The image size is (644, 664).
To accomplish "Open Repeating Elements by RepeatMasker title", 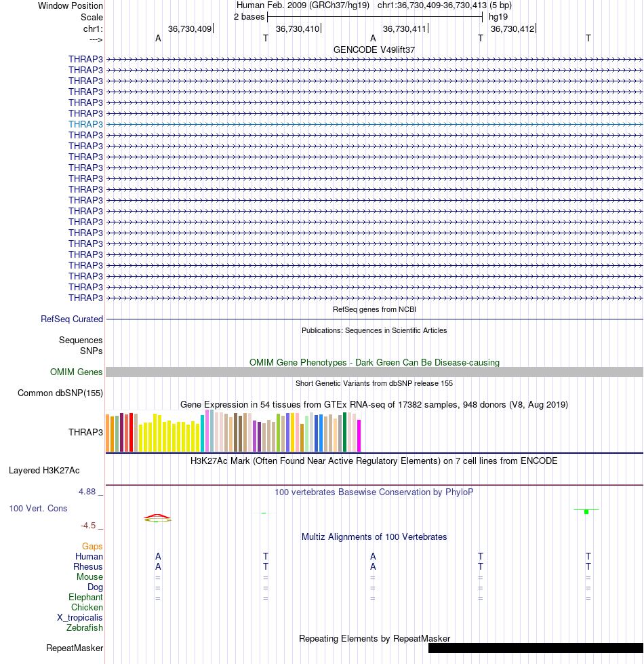I will coord(374,639).
